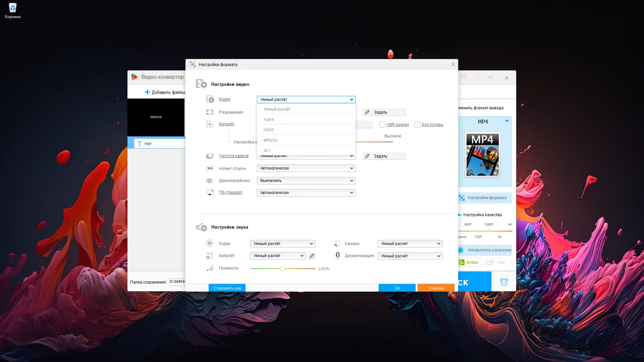Adjust the Громкость volume slider handle
The height and width of the screenshot is (362, 644).
[282, 268]
